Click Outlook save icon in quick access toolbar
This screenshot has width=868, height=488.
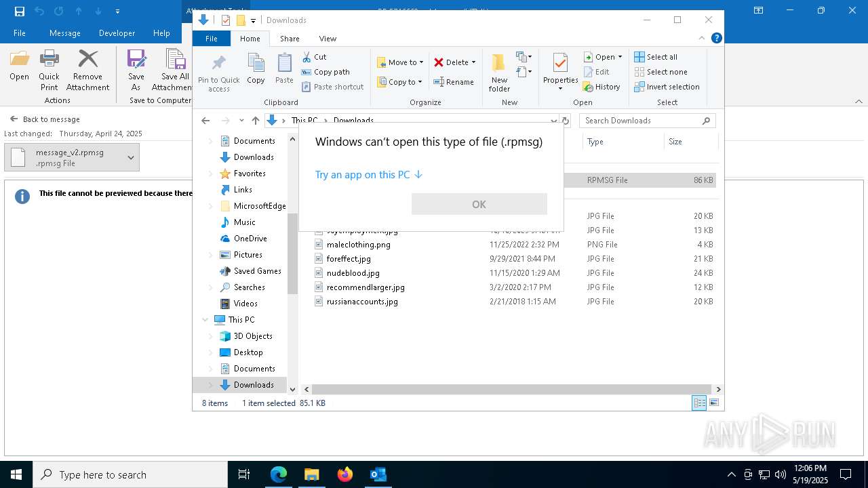tap(20, 11)
